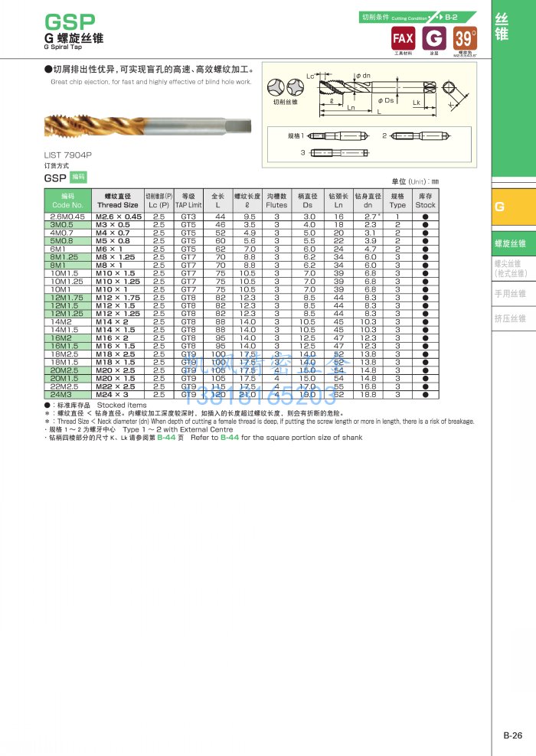
Task: Open the B-44 link after 'Refer to'
Action: [x=230, y=438]
